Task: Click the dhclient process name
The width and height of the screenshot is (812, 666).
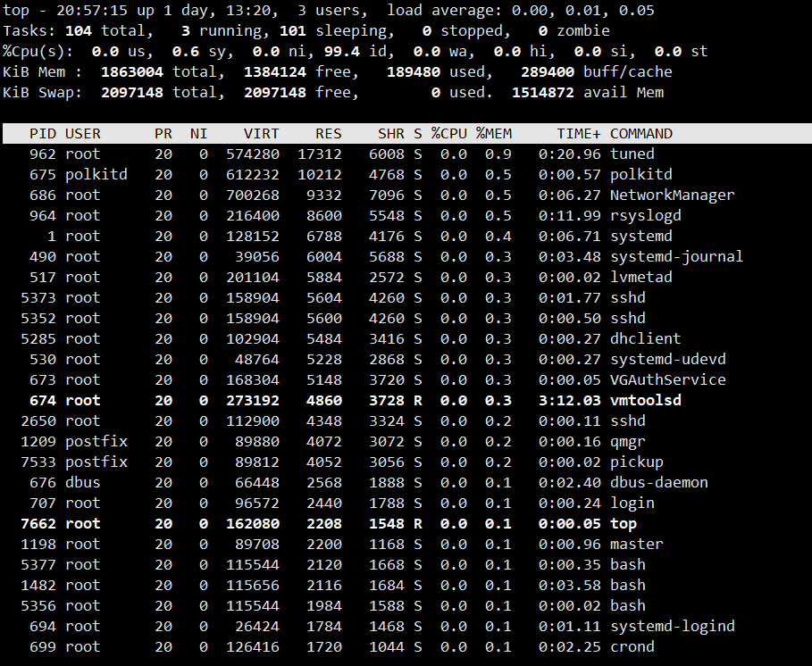Action: (645, 339)
